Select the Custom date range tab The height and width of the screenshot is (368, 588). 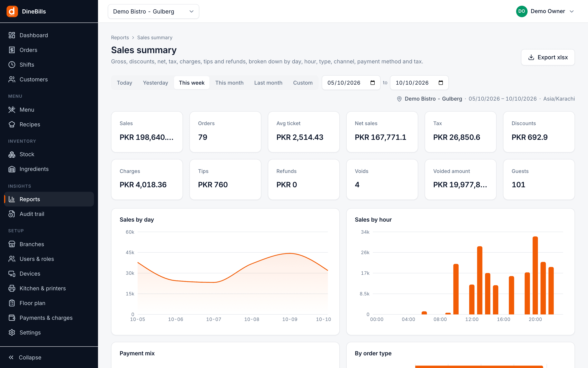303,83
